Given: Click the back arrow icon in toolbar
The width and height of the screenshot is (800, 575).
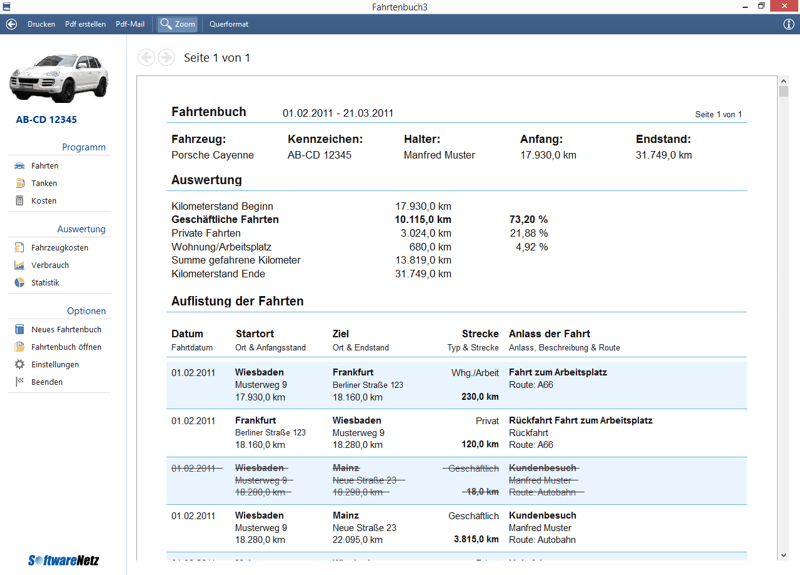Looking at the screenshot, I should tap(11, 24).
